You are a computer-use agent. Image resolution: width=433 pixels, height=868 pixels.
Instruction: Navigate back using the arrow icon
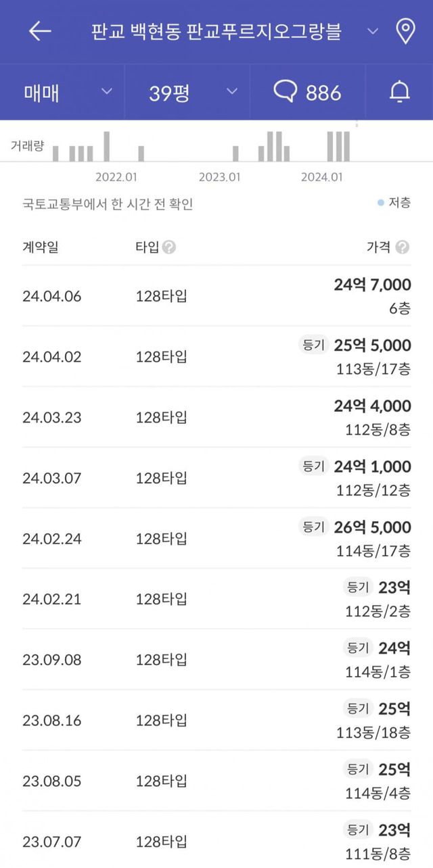41,30
